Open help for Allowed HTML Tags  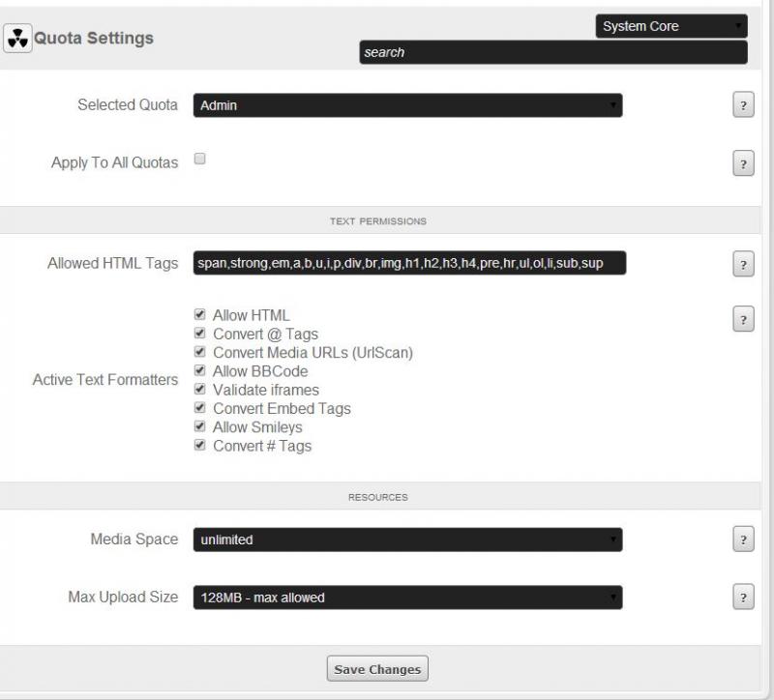click(x=743, y=264)
